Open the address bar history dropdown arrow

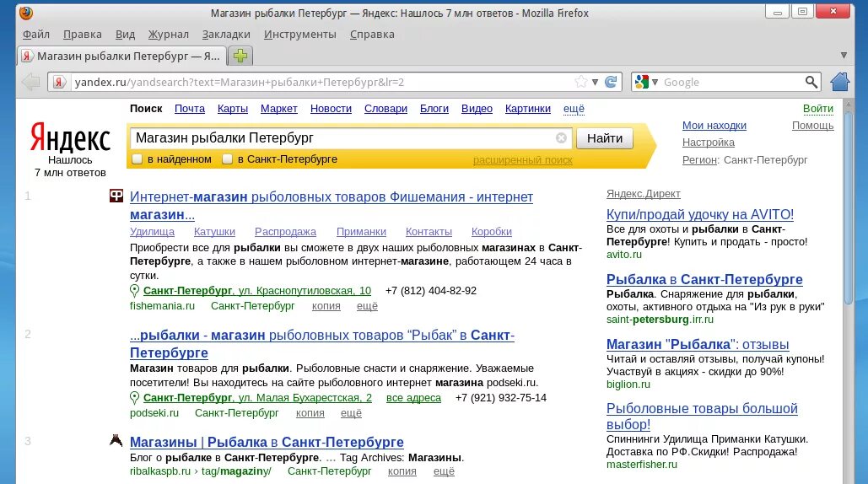pos(595,83)
